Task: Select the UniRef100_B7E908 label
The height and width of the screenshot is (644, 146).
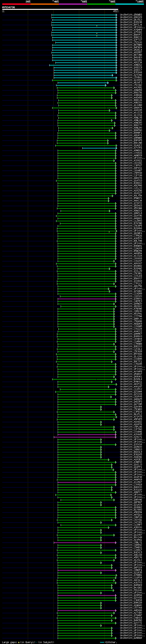Action: 131,73
